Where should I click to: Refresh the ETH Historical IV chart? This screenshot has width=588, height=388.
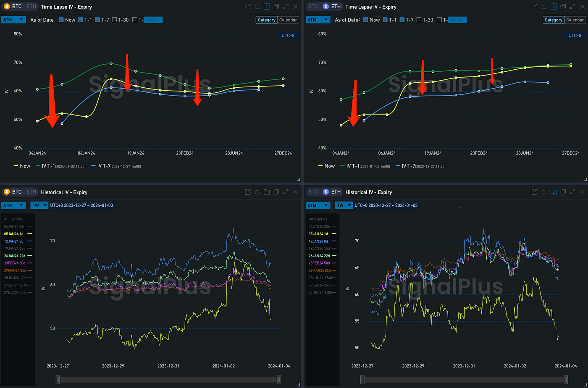click(544, 192)
